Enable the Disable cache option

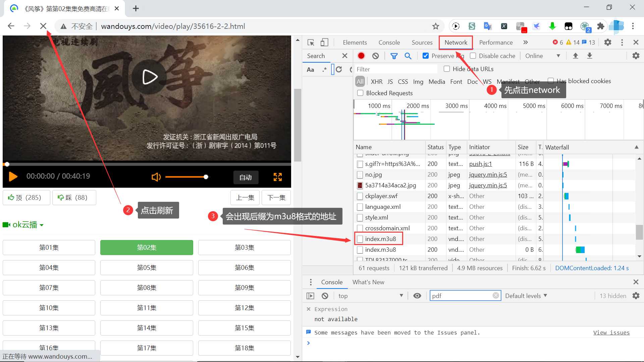tap(473, 56)
